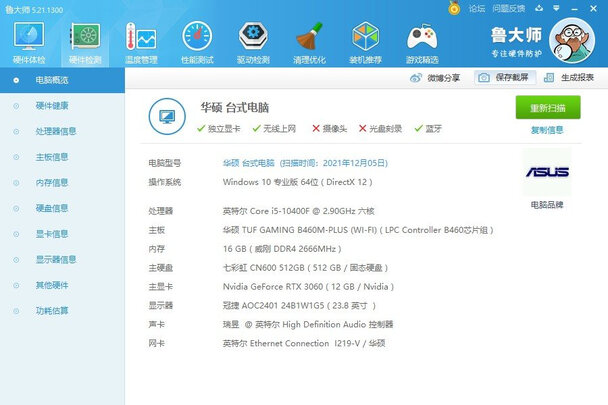
Task: Open 硬盘信息 sidebar entry
Action: pyautogui.click(x=52, y=208)
